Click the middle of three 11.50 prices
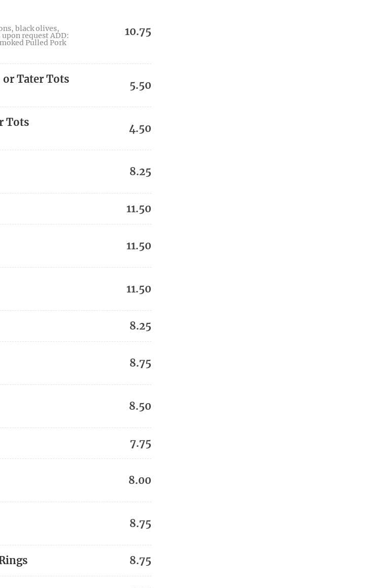The width and height of the screenshot is (391, 588). tap(139, 246)
